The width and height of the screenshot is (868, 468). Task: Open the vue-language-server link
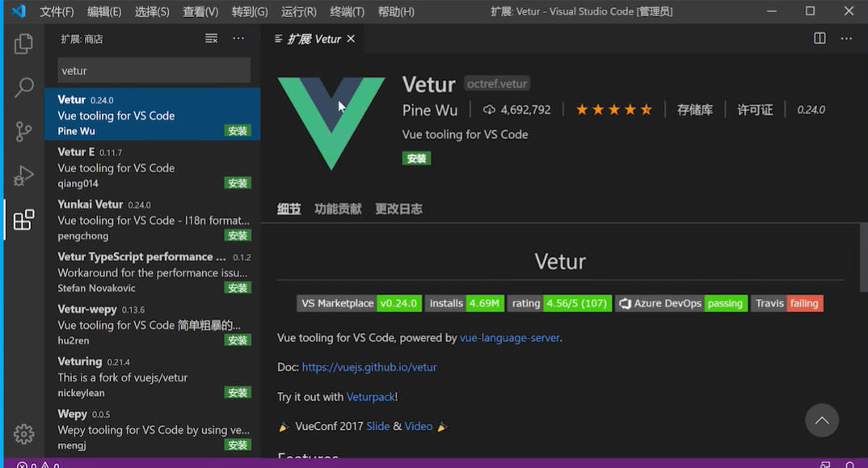tap(509, 338)
